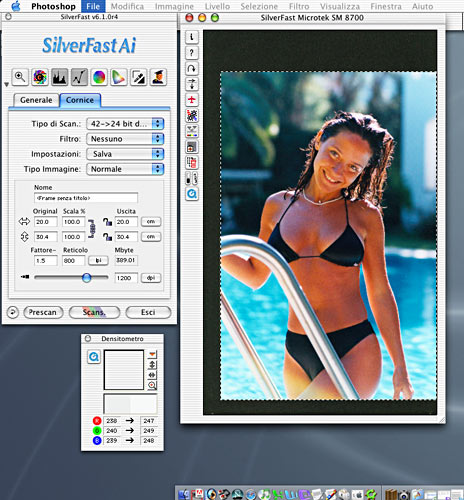Open the histogram tool
The width and height of the screenshot is (464, 500).
coord(60,77)
